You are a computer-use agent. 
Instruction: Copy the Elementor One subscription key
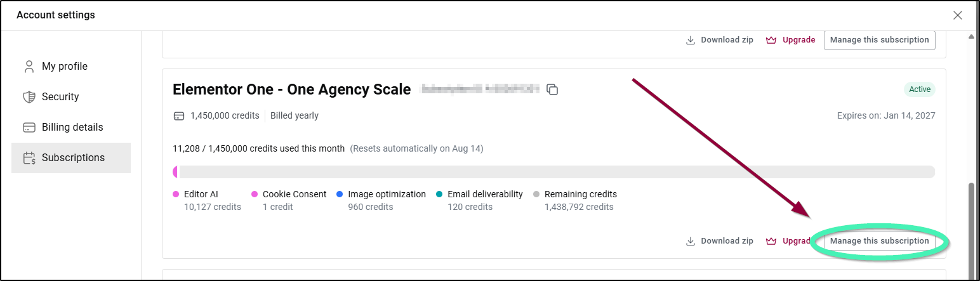click(553, 90)
